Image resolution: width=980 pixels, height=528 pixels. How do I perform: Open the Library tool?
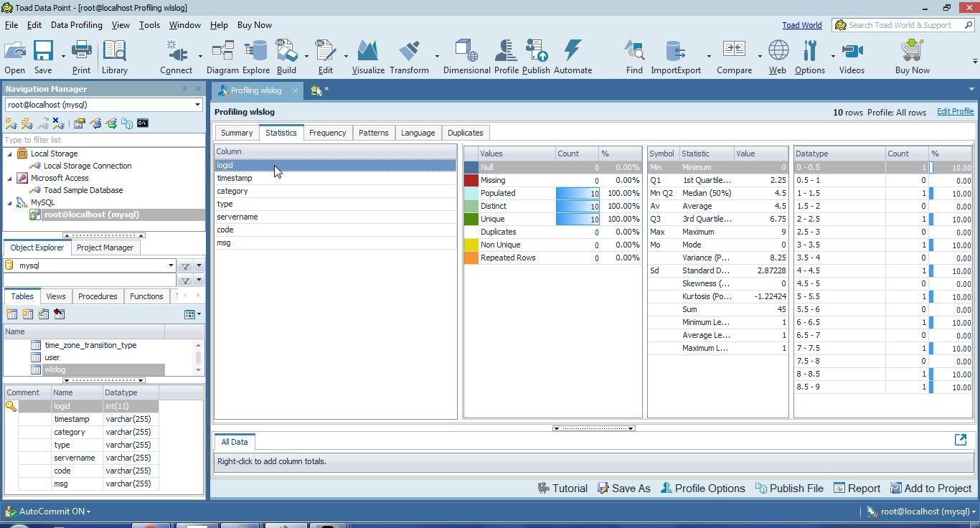coord(114,57)
